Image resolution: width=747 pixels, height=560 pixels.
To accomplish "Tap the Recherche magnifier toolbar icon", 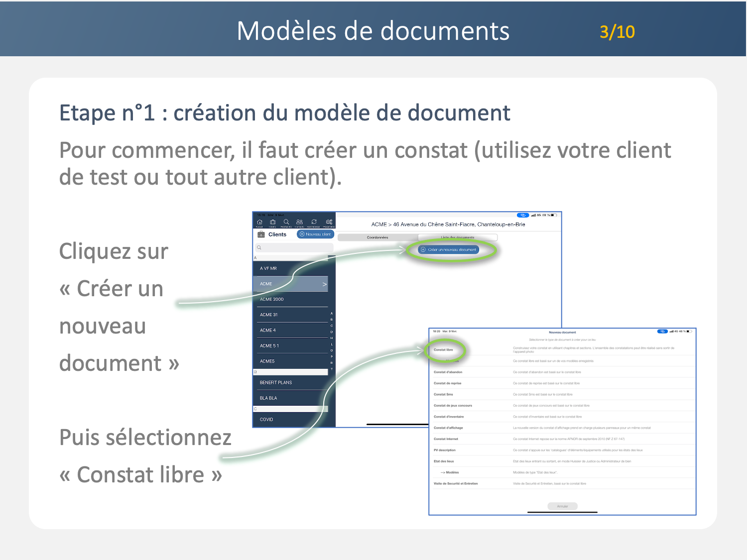I will (286, 223).
